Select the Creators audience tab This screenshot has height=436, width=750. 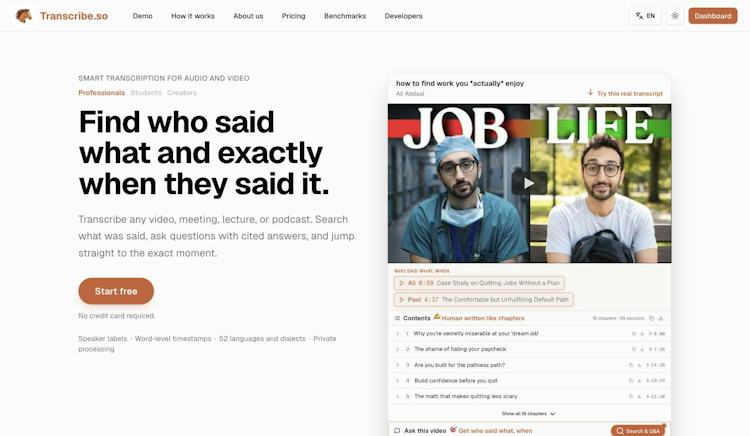pos(182,93)
